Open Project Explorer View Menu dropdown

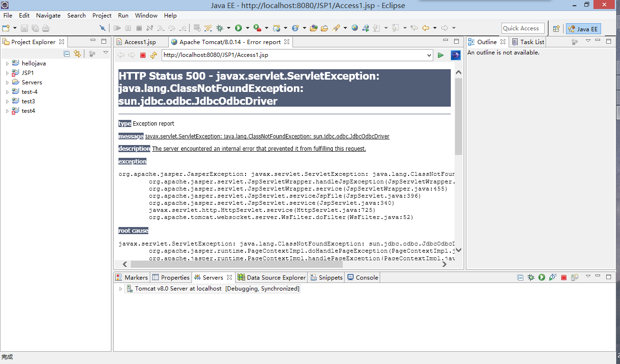tap(106, 53)
